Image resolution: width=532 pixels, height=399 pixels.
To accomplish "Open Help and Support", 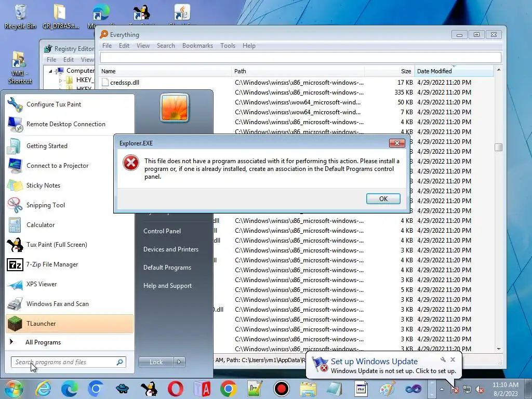I will [168, 286].
